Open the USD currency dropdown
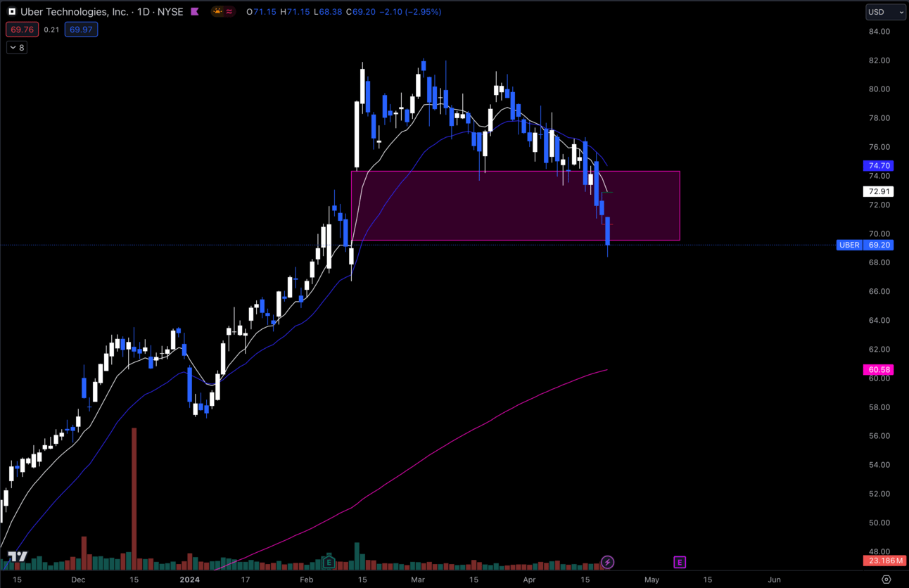This screenshot has width=909, height=588. tap(886, 12)
